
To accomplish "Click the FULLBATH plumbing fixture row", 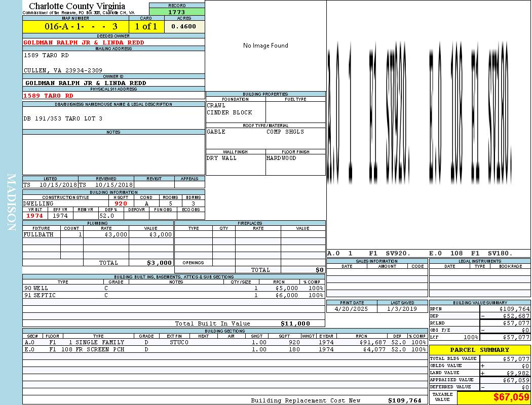I will pos(98,234).
